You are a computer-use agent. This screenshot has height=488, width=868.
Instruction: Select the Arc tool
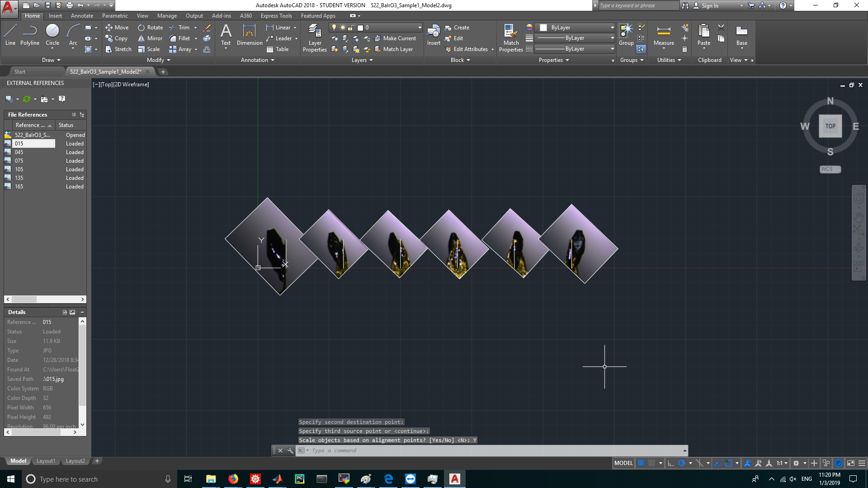(x=73, y=35)
